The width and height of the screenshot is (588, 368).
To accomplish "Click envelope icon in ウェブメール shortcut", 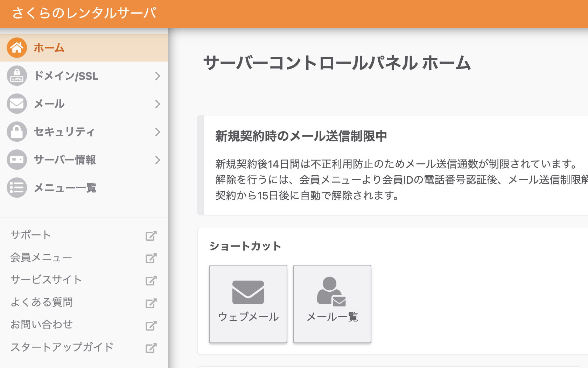I will click(x=248, y=292).
